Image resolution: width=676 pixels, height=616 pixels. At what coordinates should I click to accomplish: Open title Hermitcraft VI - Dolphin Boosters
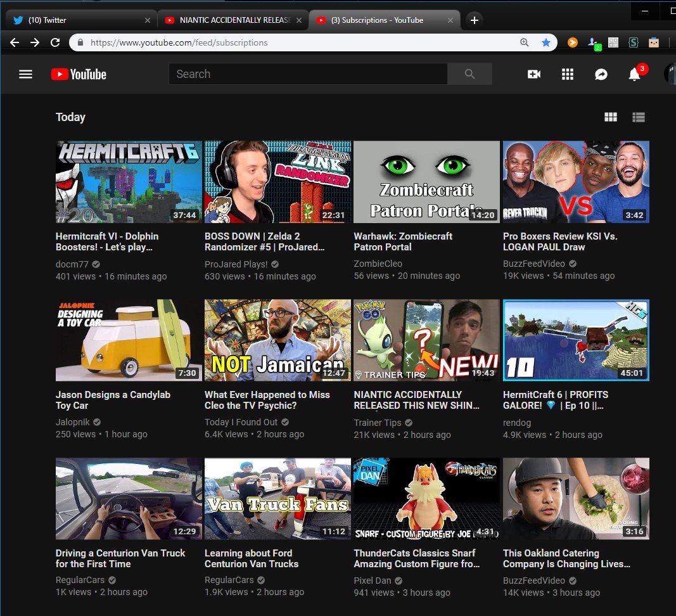pos(107,241)
